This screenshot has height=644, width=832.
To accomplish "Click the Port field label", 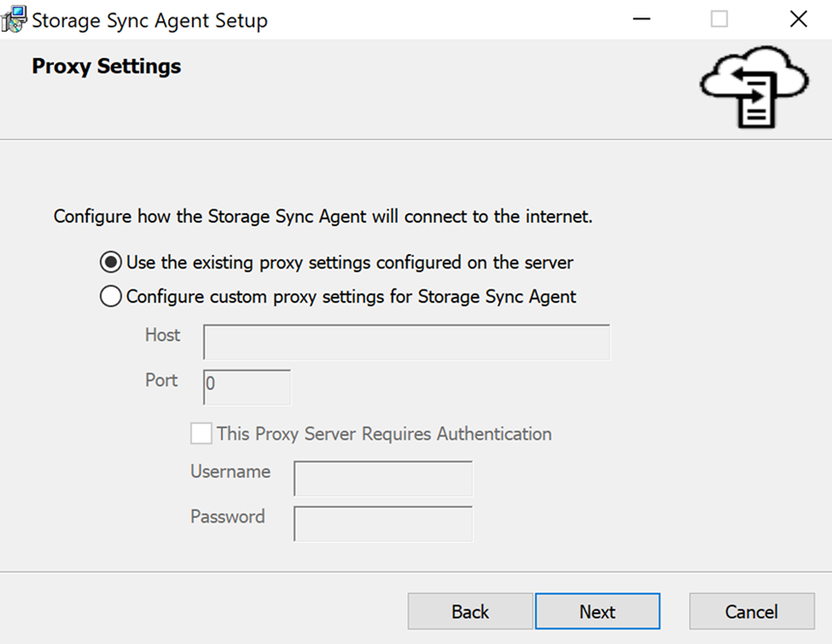I will [160, 379].
